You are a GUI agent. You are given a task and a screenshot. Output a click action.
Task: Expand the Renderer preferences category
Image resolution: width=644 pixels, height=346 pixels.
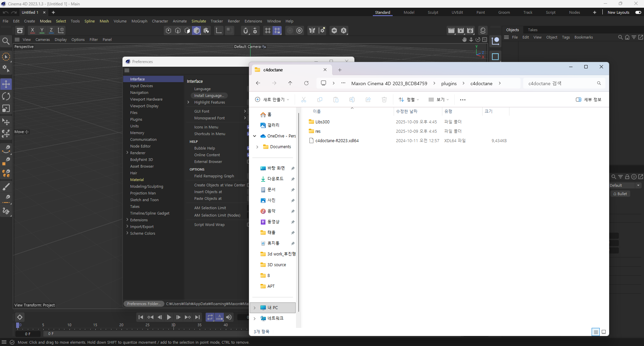[128, 153]
